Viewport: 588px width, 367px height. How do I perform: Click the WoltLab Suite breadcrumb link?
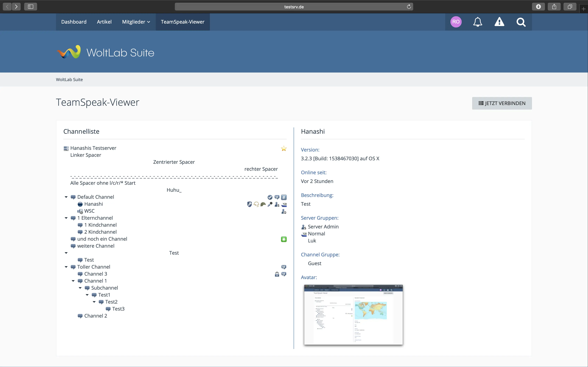(x=69, y=80)
